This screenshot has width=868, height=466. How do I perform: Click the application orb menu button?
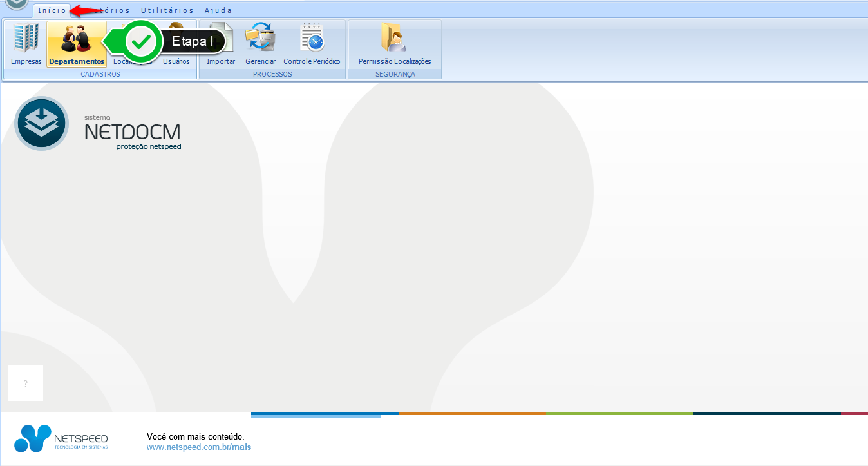click(x=17, y=5)
